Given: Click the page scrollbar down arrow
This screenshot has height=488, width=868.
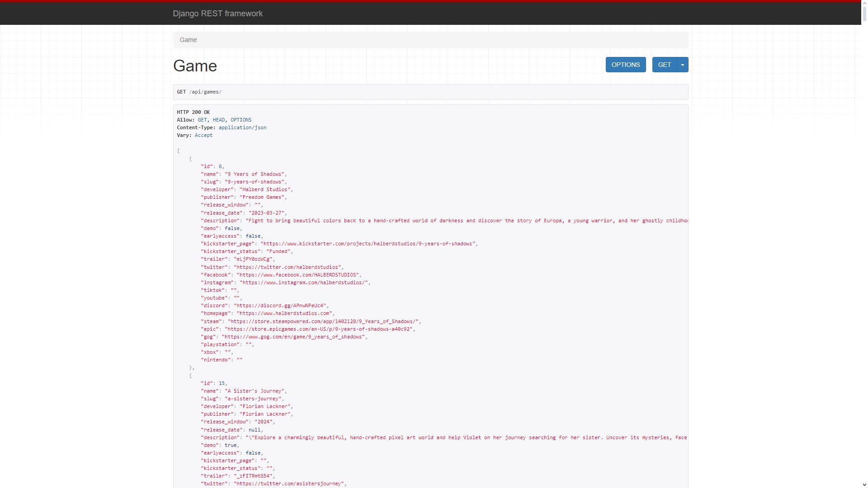Looking at the screenshot, I should [x=864, y=485].
